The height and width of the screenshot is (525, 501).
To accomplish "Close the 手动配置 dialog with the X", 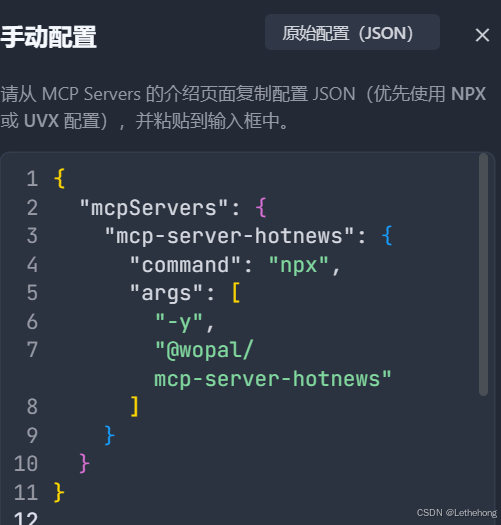I will 482,35.
